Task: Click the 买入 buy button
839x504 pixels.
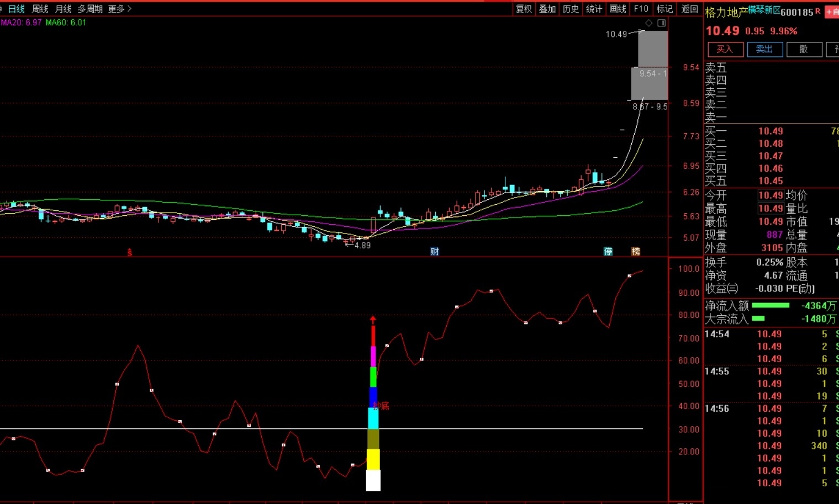Action: tap(724, 49)
